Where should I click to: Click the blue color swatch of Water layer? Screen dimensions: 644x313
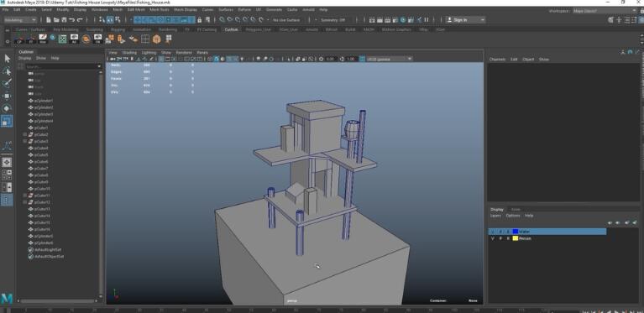[x=516, y=232]
